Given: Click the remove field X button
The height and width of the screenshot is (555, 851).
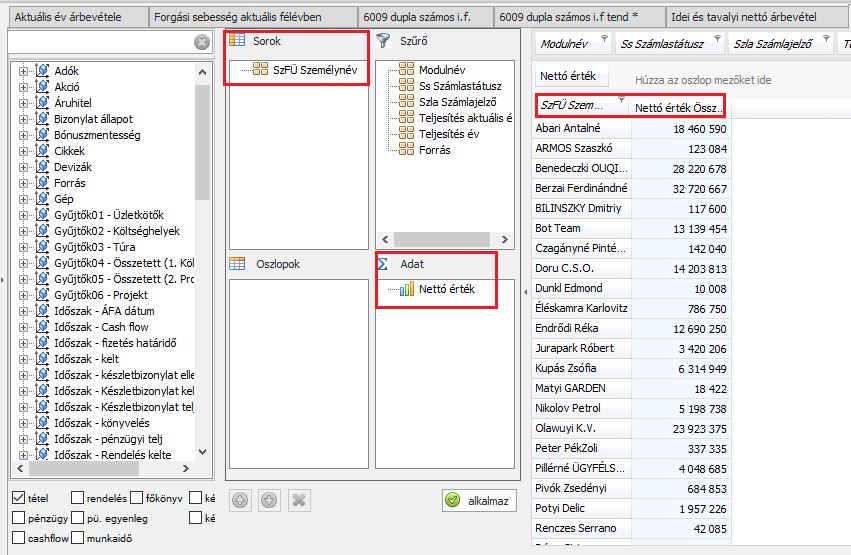Looking at the screenshot, I should [x=299, y=500].
